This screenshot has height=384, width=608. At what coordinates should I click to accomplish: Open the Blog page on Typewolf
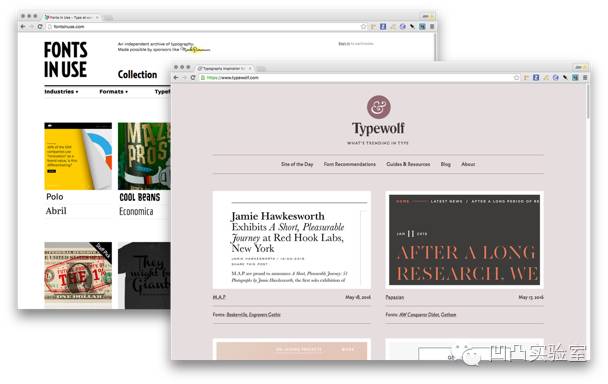(x=446, y=164)
